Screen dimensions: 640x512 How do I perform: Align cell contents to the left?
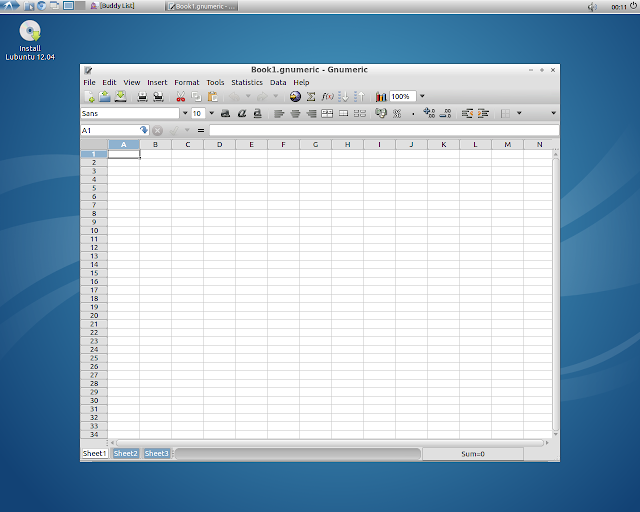coord(279,114)
